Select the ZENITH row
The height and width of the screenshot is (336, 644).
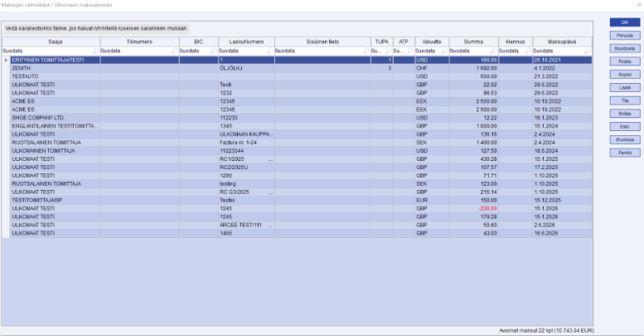(301, 68)
